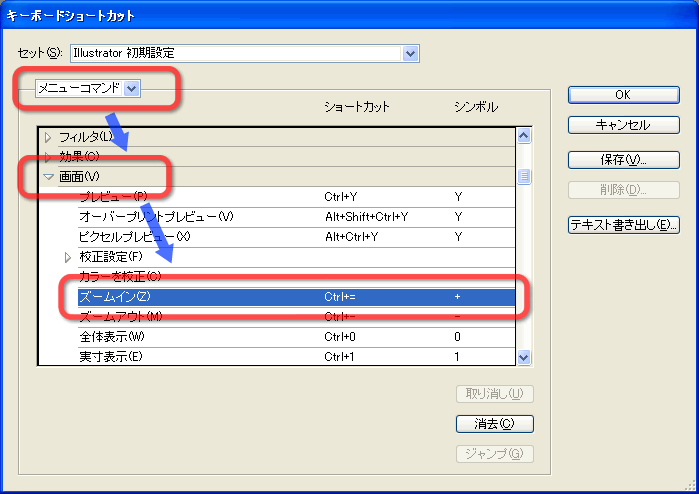Select the ズームアウト(M) row

pyautogui.click(x=296, y=317)
